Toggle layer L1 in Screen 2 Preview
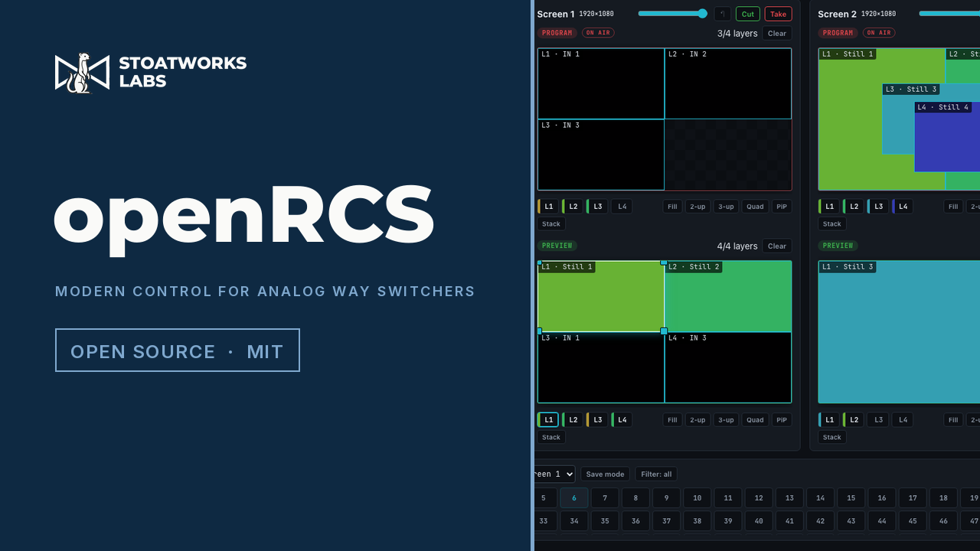 (829, 420)
